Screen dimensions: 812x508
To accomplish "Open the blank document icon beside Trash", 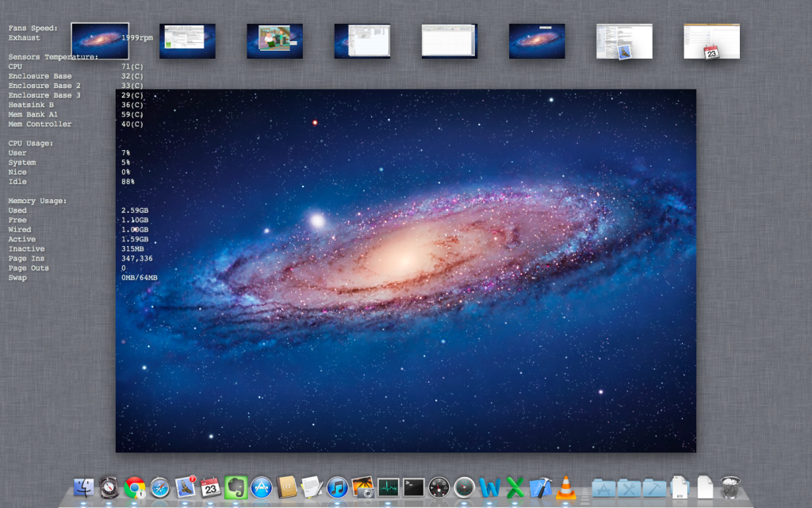I will coord(705,487).
